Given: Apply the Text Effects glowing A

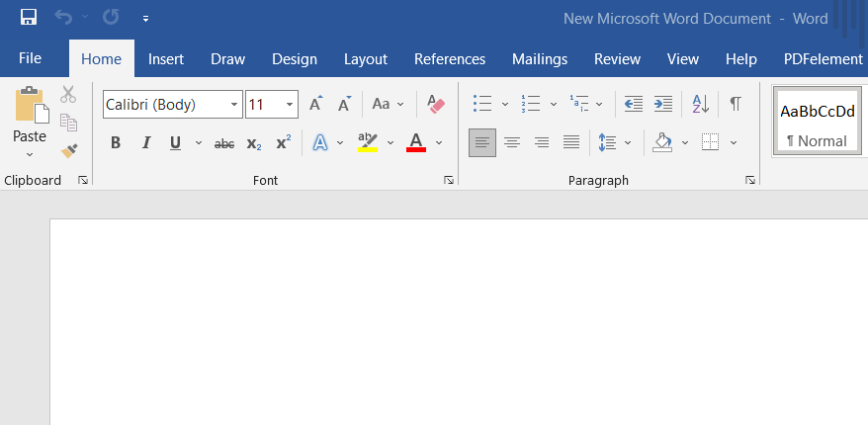Looking at the screenshot, I should [x=320, y=143].
